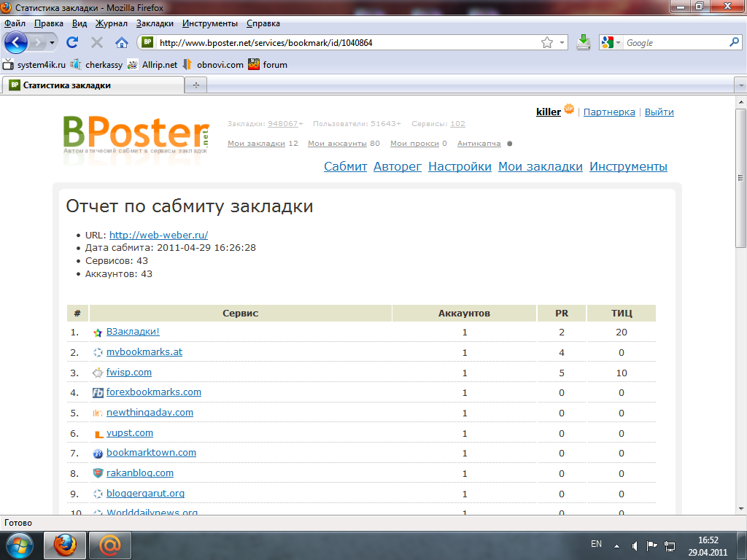
Task: Open the Журнал menu
Action: tap(111, 23)
